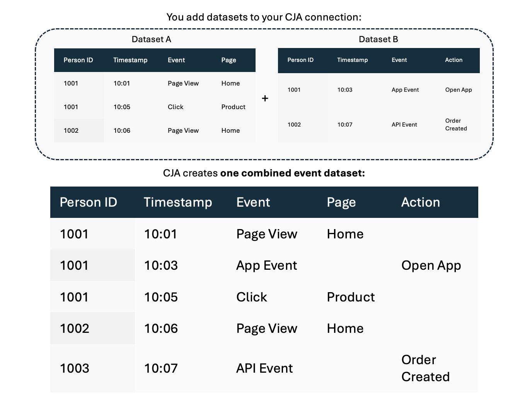
Task: Select the 'Page' header in Dataset A
Action: [x=228, y=60]
